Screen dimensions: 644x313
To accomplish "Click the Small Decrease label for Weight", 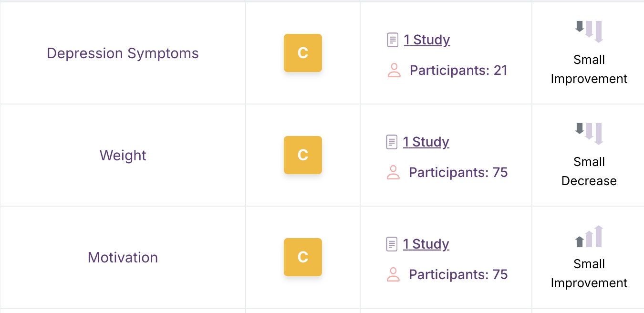I will (x=589, y=171).
